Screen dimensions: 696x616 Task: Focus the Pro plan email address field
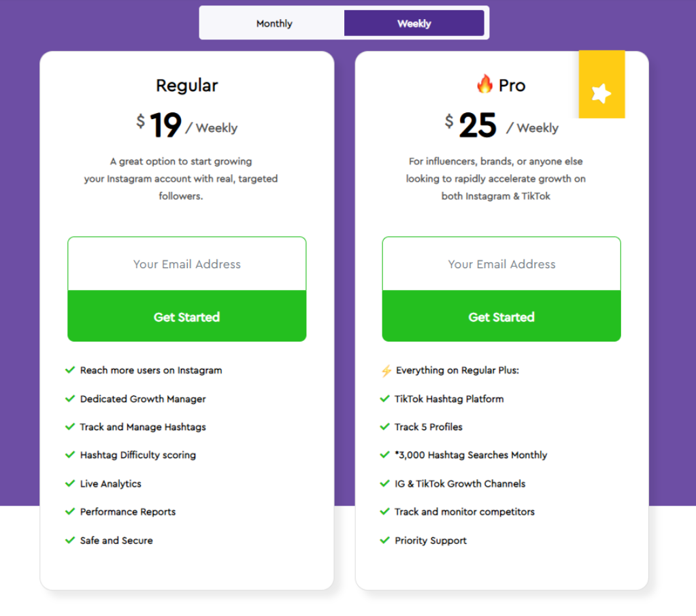tap(501, 264)
